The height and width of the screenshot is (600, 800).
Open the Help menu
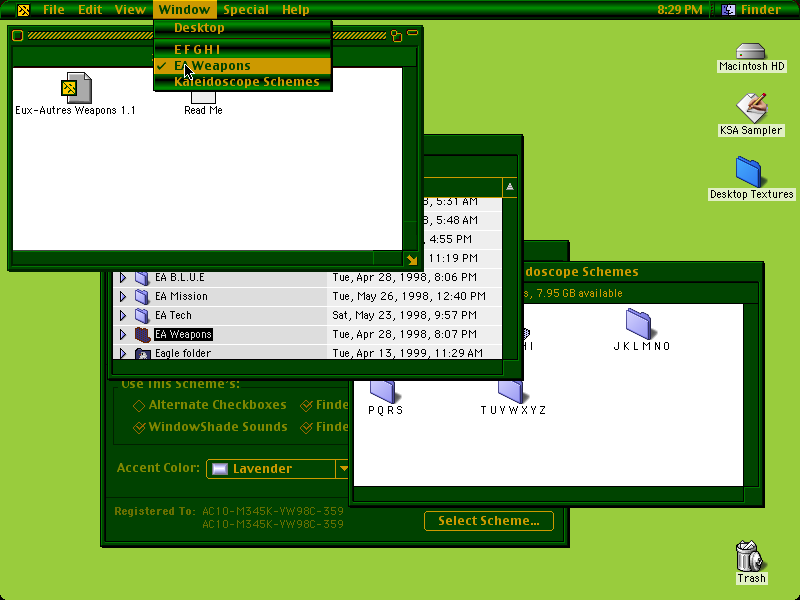click(x=295, y=10)
